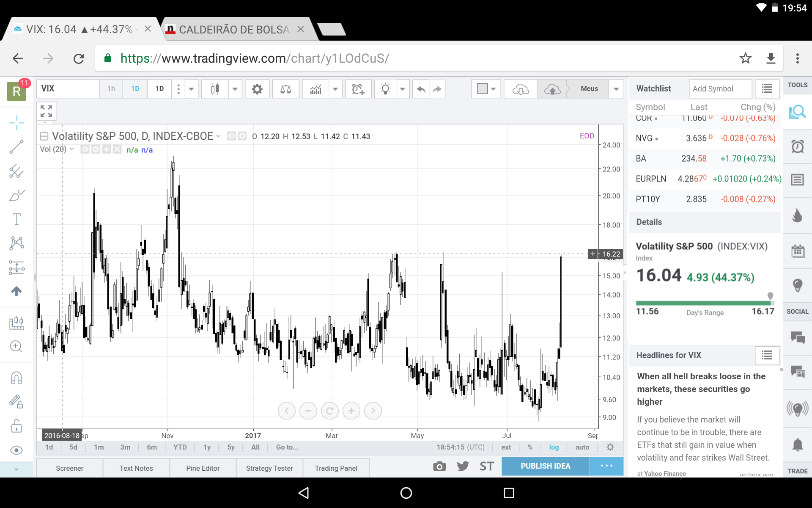Click the Add Symbol input field
Image resolution: width=812 pixels, height=508 pixels.
point(720,89)
